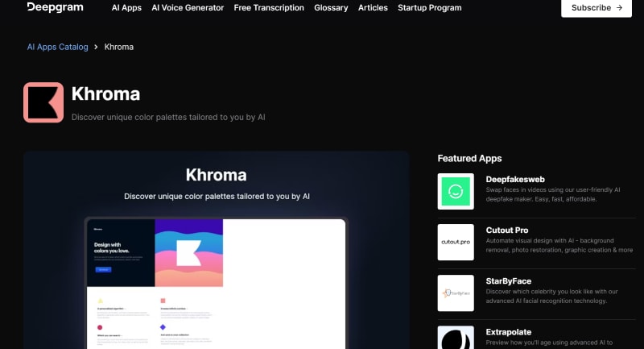The height and width of the screenshot is (349, 644).
Task: Click the Khroma app logo icon
Action: pos(43,102)
